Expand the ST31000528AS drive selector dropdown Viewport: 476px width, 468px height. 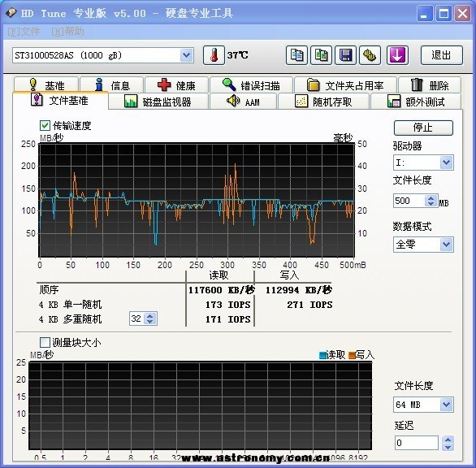tap(186, 55)
